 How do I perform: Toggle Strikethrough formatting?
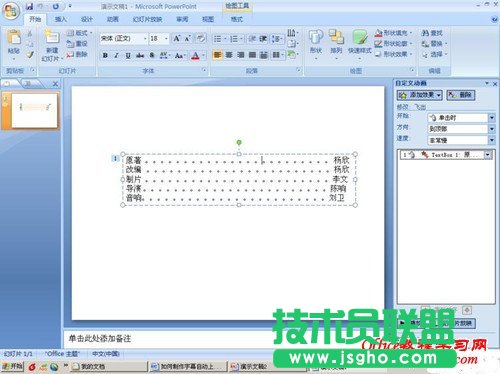pyautogui.click(x=140, y=55)
